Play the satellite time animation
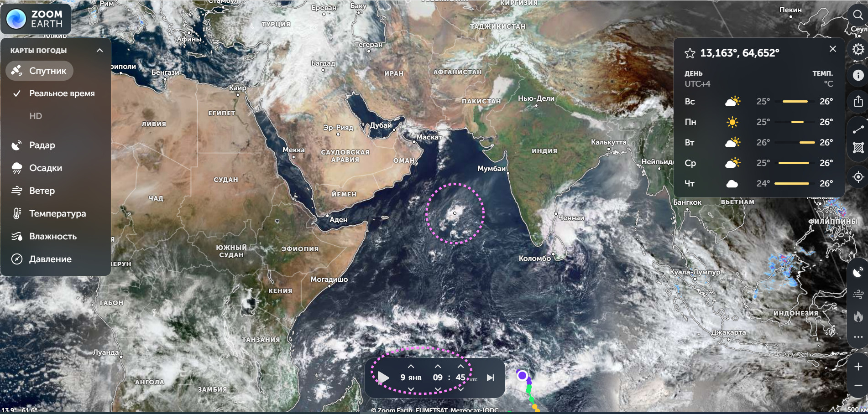 click(383, 378)
